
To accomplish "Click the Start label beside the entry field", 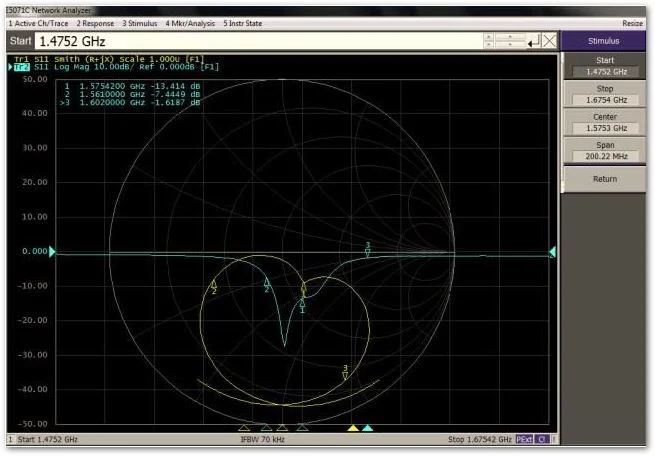I will 20,41.
